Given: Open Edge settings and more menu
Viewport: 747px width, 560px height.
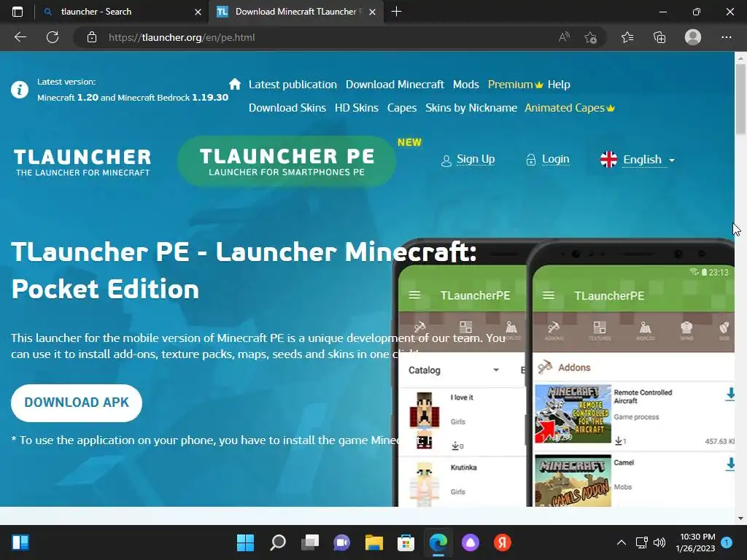Looking at the screenshot, I should tap(726, 37).
